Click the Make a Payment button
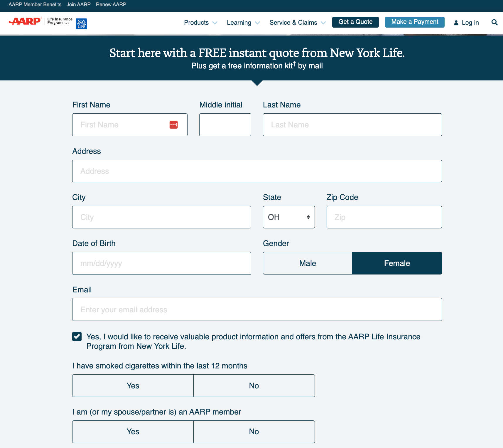This screenshot has height=448, width=503. [x=415, y=22]
